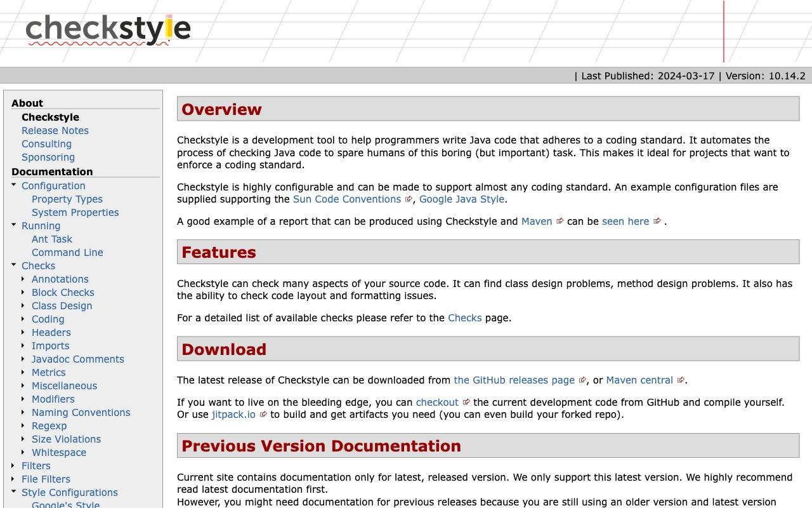
Task: Expand the Javadoc Comments tree arrow
Action: tap(23, 359)
